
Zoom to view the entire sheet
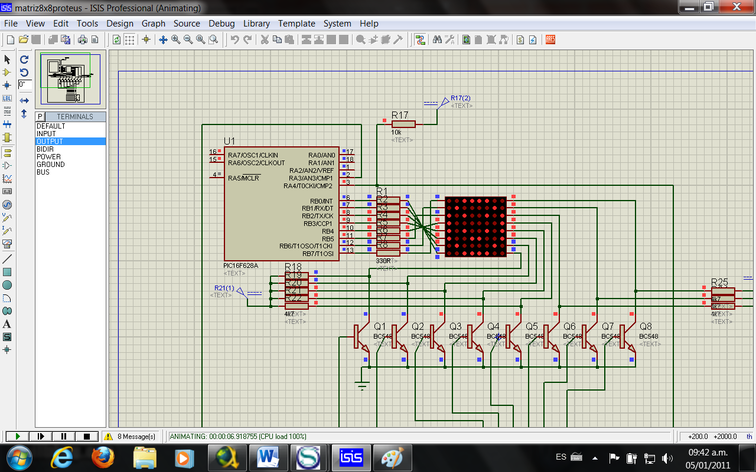click(x=201, y=40)
